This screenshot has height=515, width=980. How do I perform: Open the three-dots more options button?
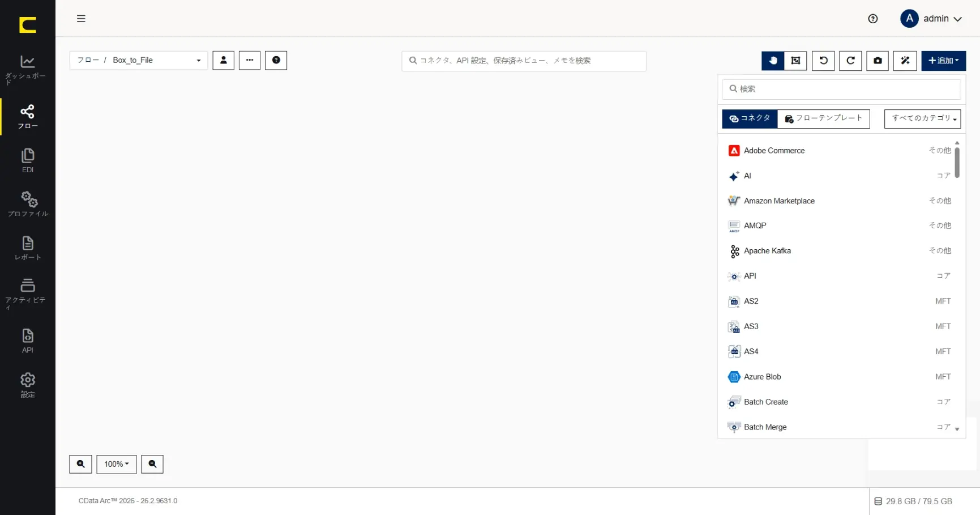[x=250, y=60]
